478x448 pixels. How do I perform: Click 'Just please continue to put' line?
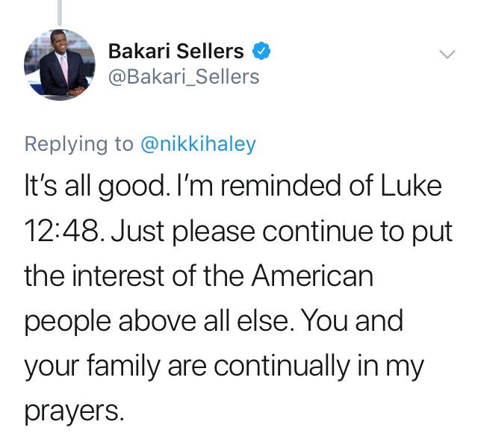tap(282, 231)
